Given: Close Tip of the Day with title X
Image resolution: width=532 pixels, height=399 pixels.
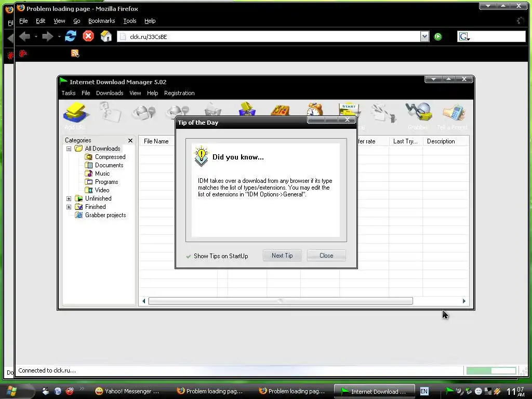Looking at the screenshot, I should tap(347, 119).
